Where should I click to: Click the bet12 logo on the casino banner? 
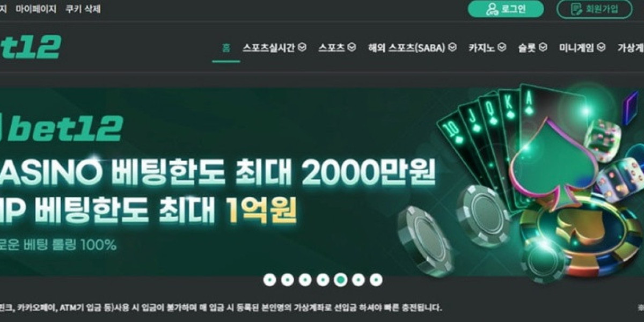tap(61, 128)
